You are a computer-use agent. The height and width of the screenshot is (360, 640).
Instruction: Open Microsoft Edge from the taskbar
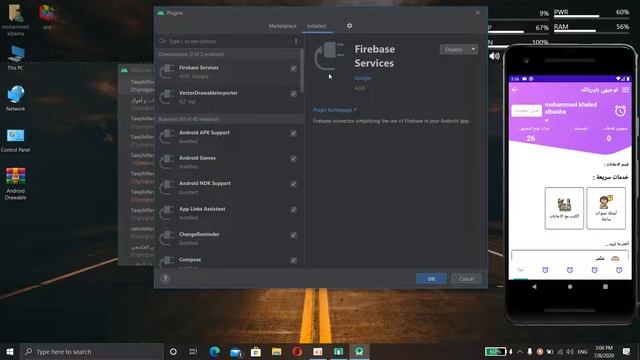(x=214, y=351)
